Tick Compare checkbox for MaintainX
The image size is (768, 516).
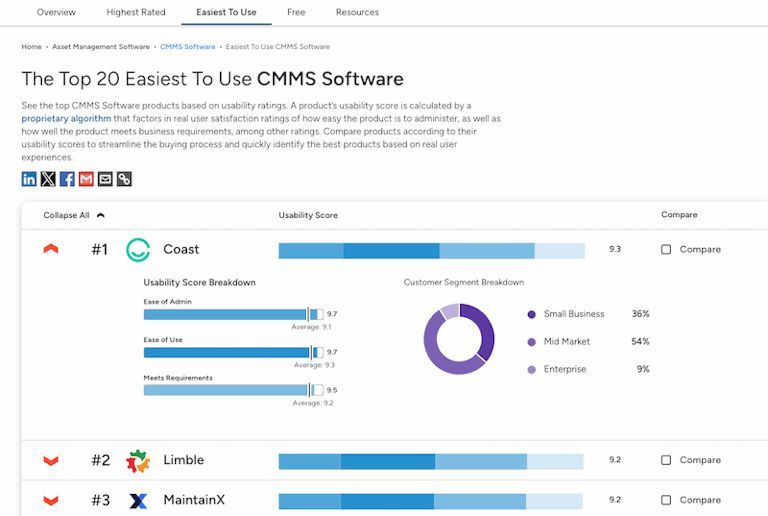point(666,500)
